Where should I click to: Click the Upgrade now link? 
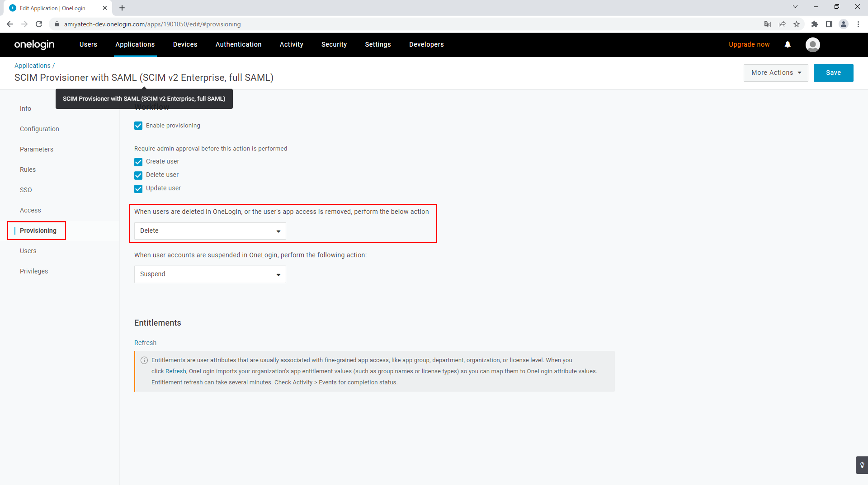(x=749, y=44)
